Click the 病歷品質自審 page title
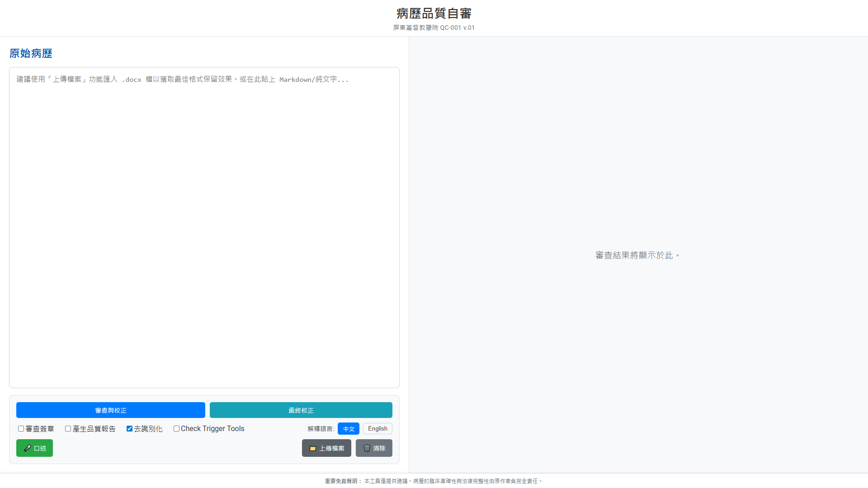 (x=434, y=14)
